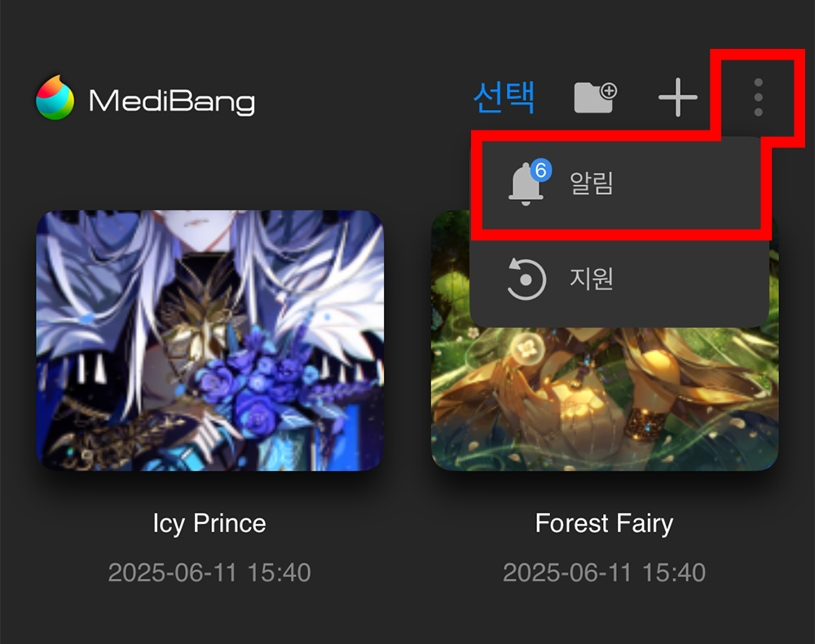Click the 알림 text label

[592, 183]
